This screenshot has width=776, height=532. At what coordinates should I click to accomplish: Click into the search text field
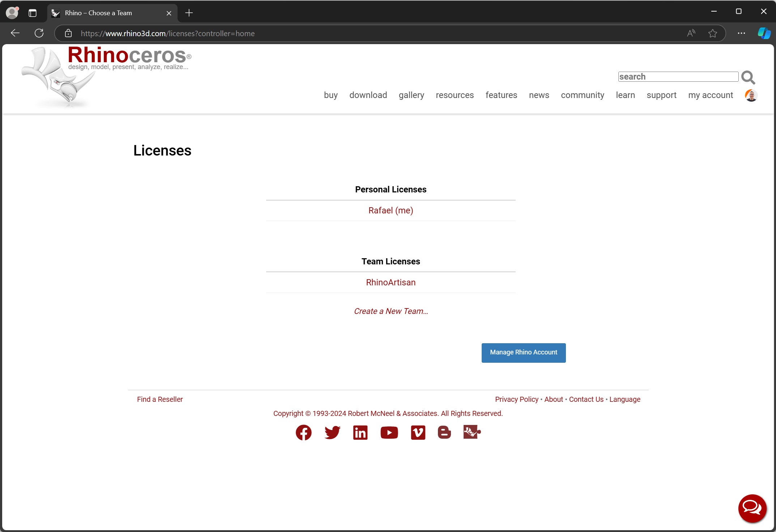pyautogui.click(x=678, y=77)
